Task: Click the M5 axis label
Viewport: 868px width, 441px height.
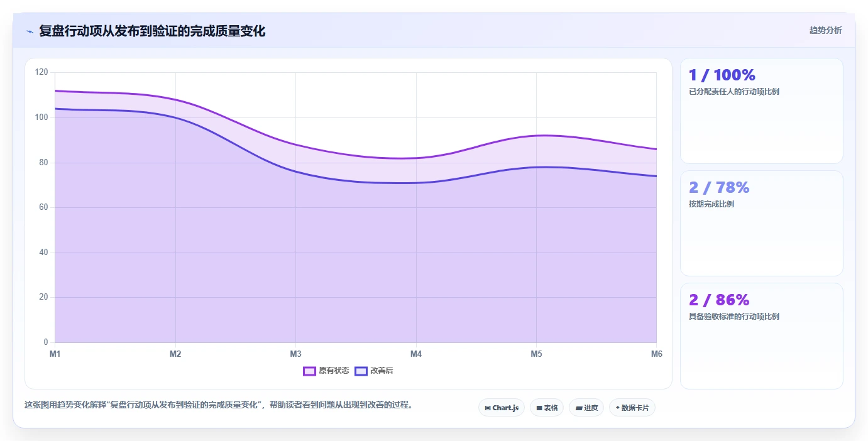Action: point(536,354)
